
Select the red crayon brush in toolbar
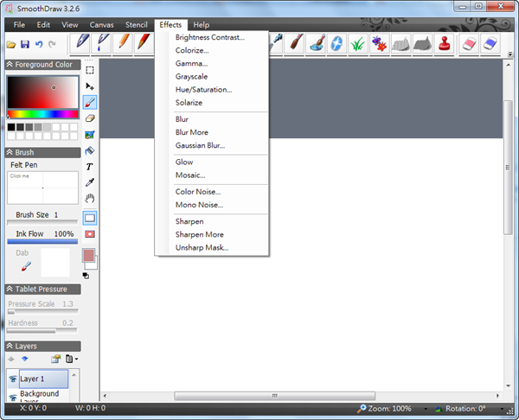click(x=144, y=43)
